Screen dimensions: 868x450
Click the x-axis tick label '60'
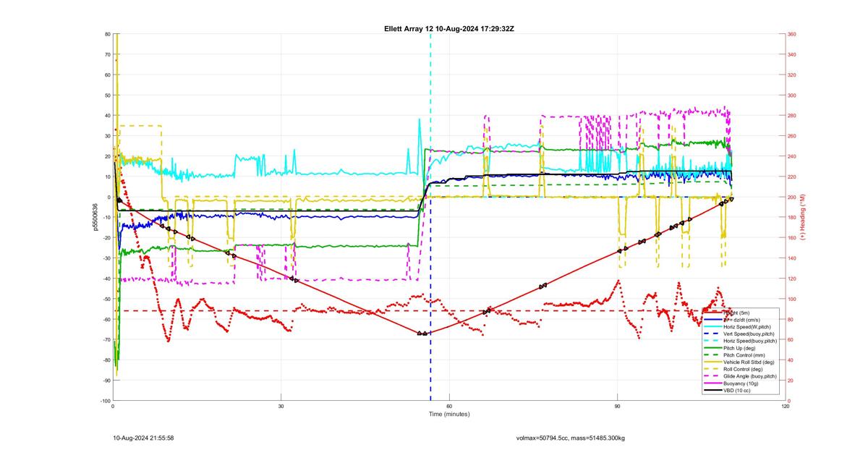click(449, 407)
